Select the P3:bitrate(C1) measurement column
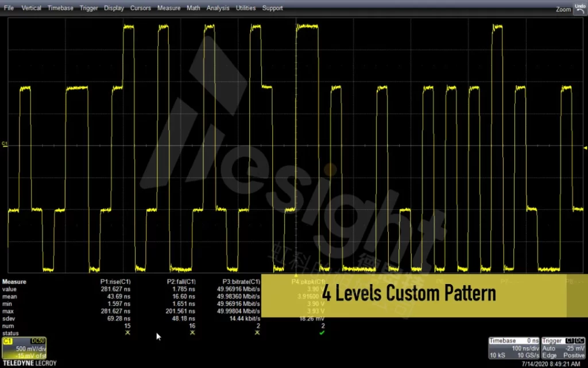 tap(238, 282)
